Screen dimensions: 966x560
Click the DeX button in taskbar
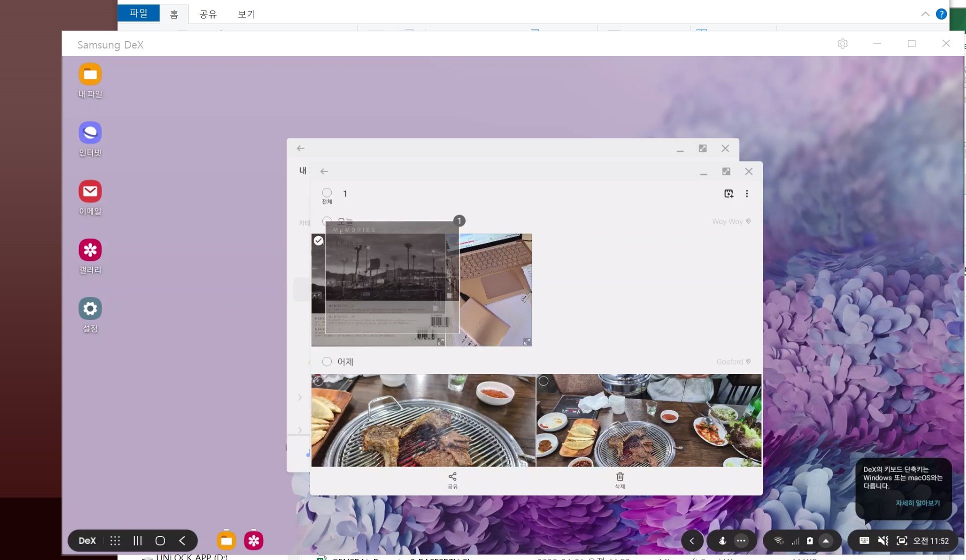[x=87, y=540]
